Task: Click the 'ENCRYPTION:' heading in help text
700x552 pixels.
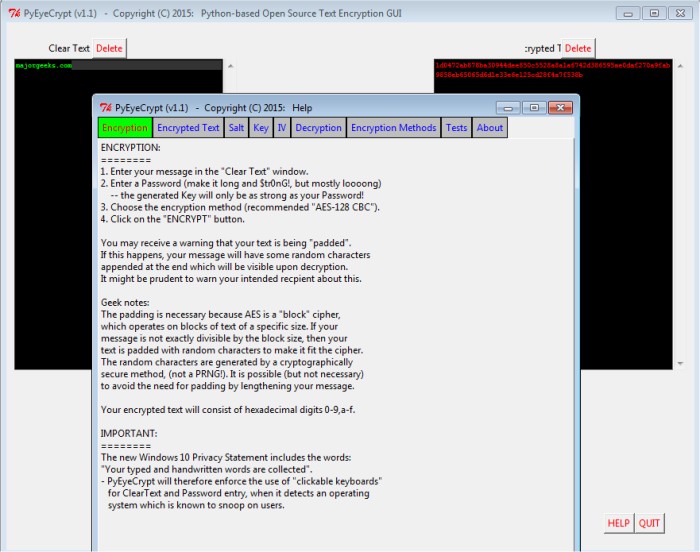Action: tap(130, 148)
